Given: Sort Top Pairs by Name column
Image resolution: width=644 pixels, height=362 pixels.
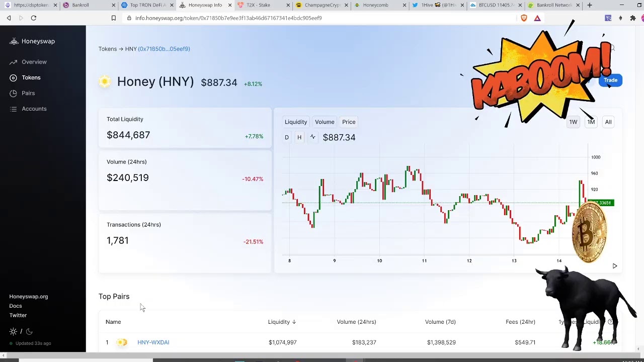Looking at the screenshot, I should click(x=113, y=322).
